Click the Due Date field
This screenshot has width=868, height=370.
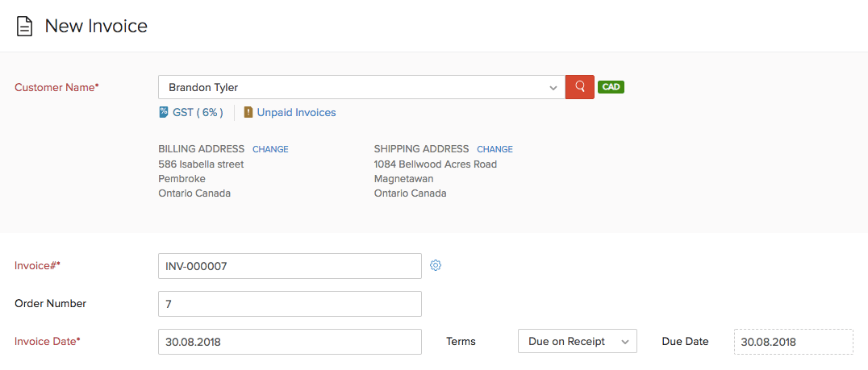coord(793,342)
